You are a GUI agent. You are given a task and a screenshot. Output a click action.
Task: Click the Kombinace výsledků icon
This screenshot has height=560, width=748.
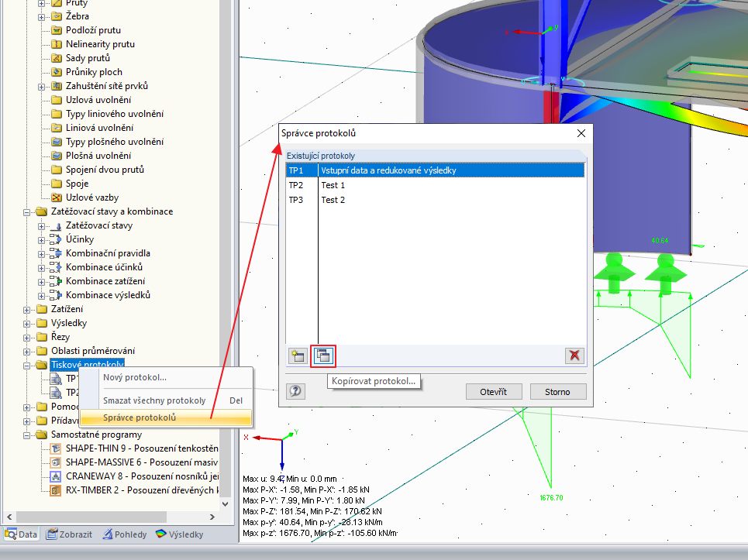pyautogui.click(x=57, y=295)
